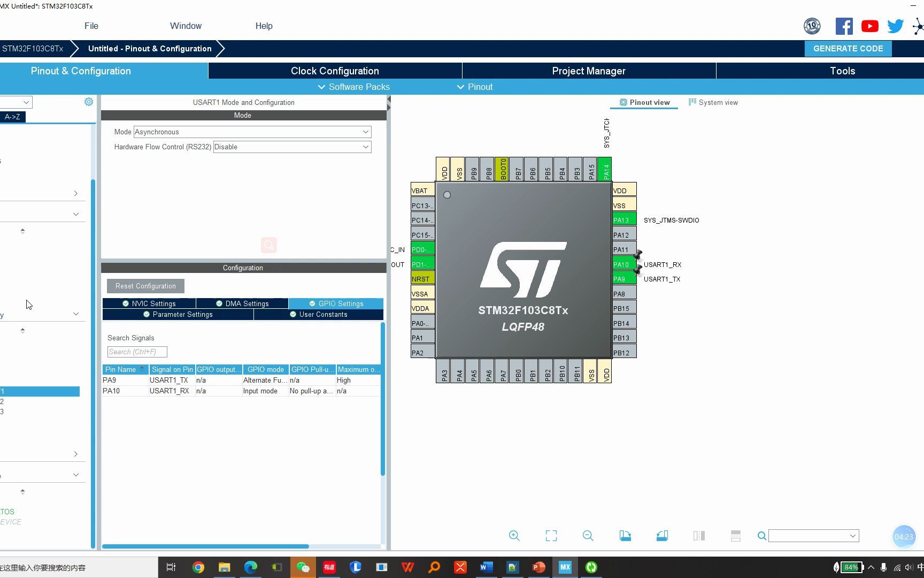Click the GENERATE CODE button
Screen dimensions: 924x578
coord(848,48)
